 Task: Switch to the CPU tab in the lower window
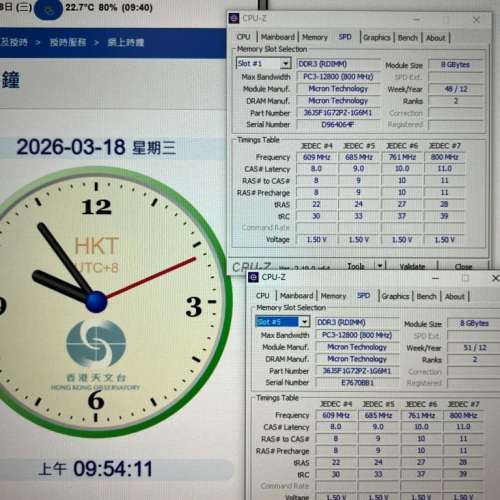(x=262, y=296)
